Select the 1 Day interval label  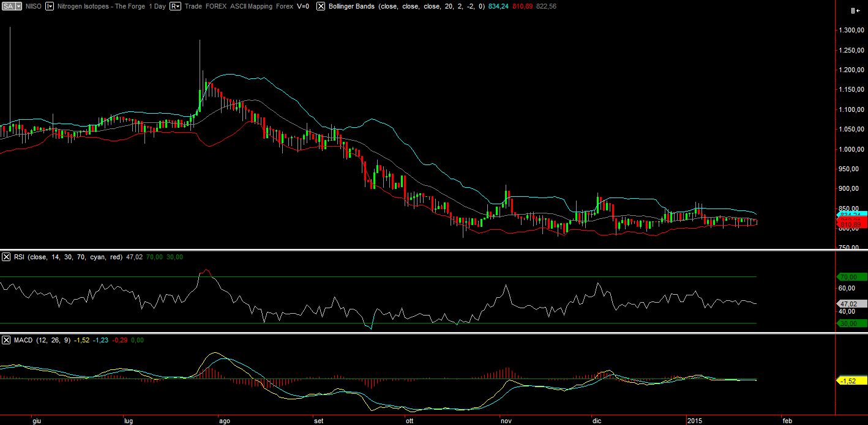click(156, 6)
